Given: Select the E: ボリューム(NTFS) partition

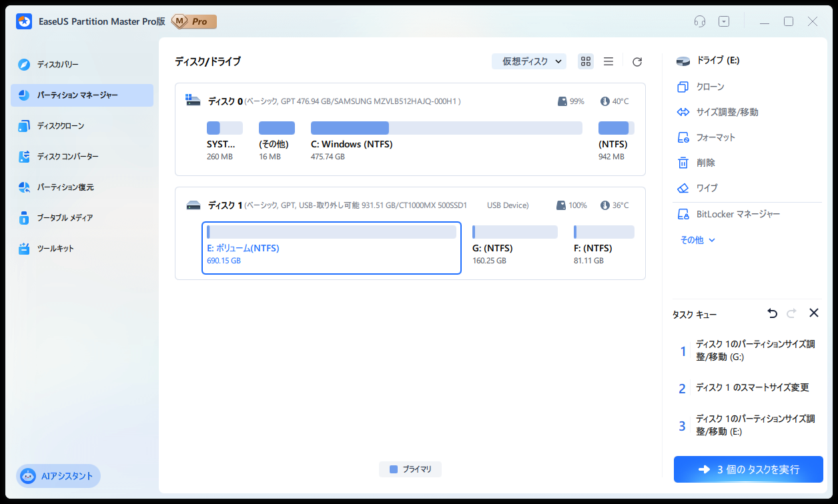Looking at the screenshot, I should point(332,248).
